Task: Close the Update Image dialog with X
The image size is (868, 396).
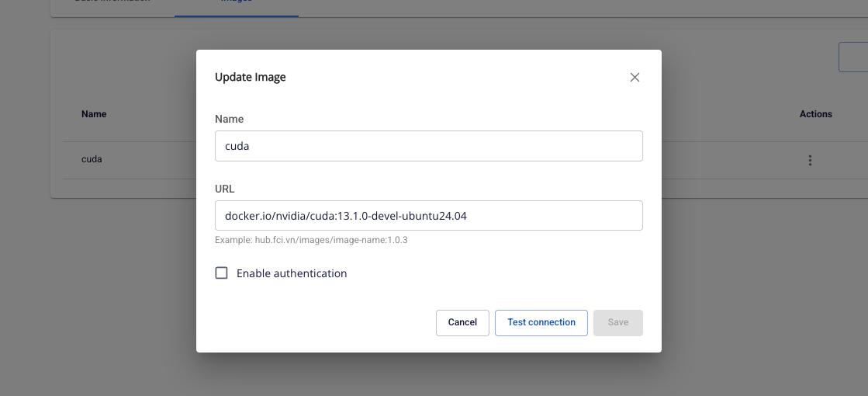Action: tap(635, 77)
